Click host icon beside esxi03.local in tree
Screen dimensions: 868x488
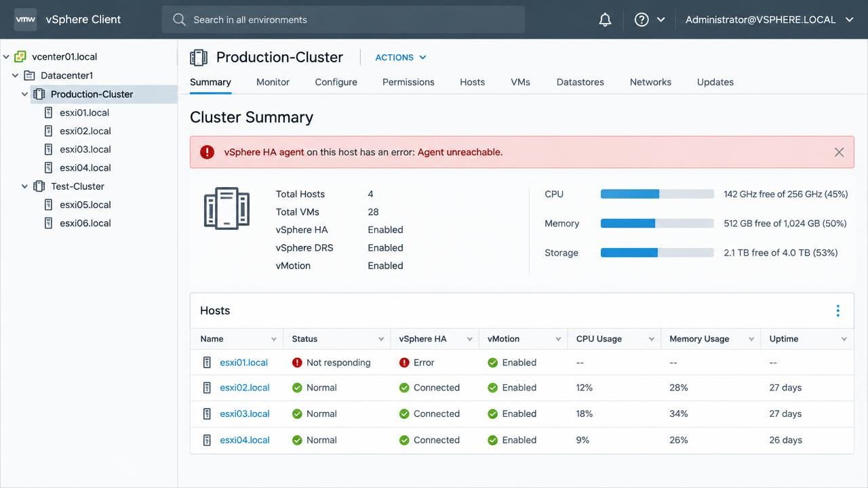[48, 149]
